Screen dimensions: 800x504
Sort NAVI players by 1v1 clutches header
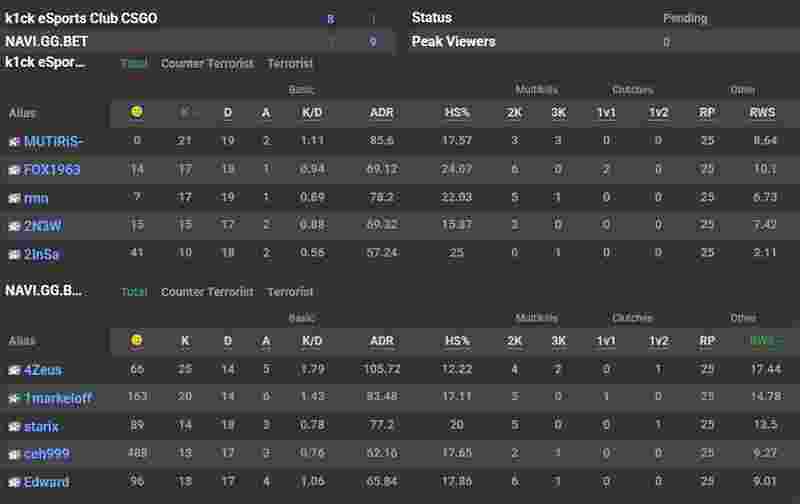(606, 341)
